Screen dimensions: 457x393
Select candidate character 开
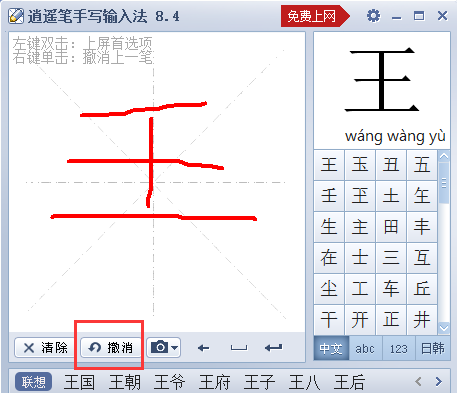(x=360, y=319)
